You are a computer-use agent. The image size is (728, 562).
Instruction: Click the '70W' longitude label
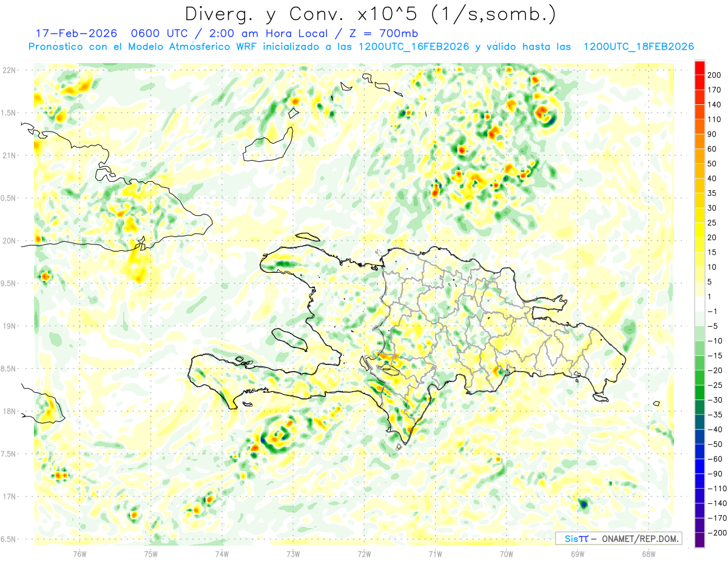(x=507, y=554)
